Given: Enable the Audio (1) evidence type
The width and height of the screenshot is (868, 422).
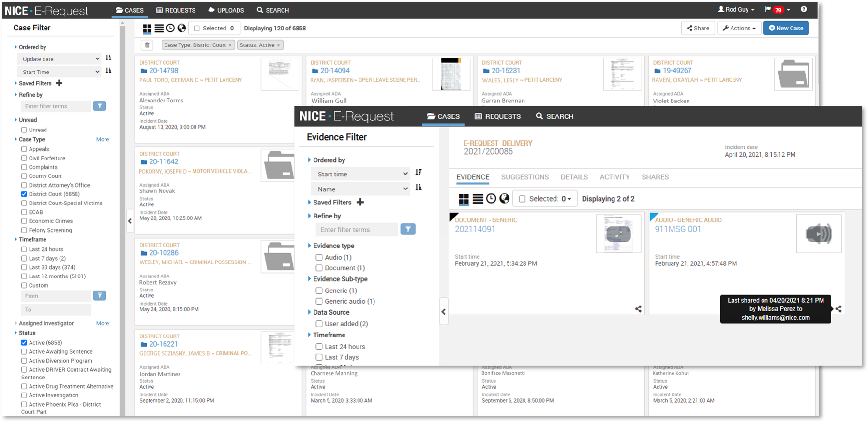Looking at the screenshot, I should coord(319,258).
